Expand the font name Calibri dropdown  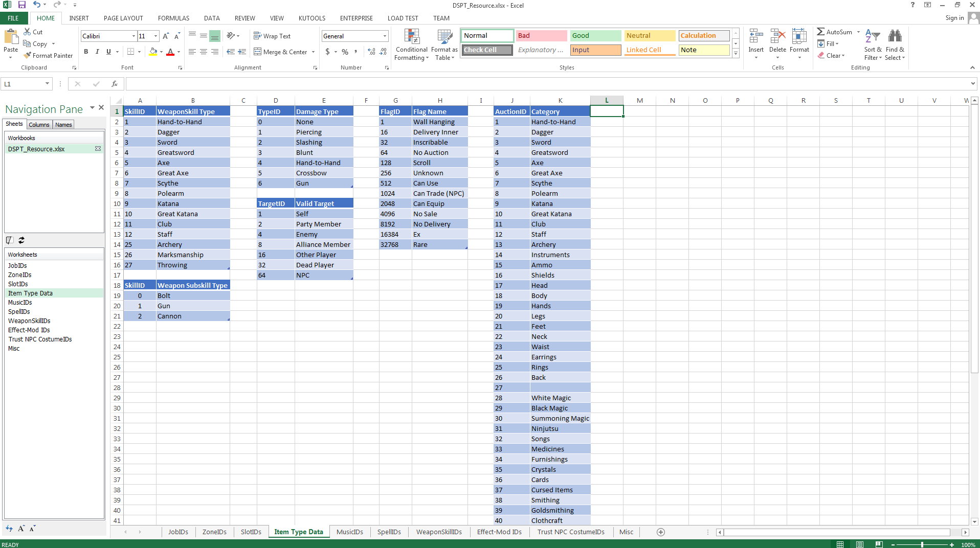point(133,36)
